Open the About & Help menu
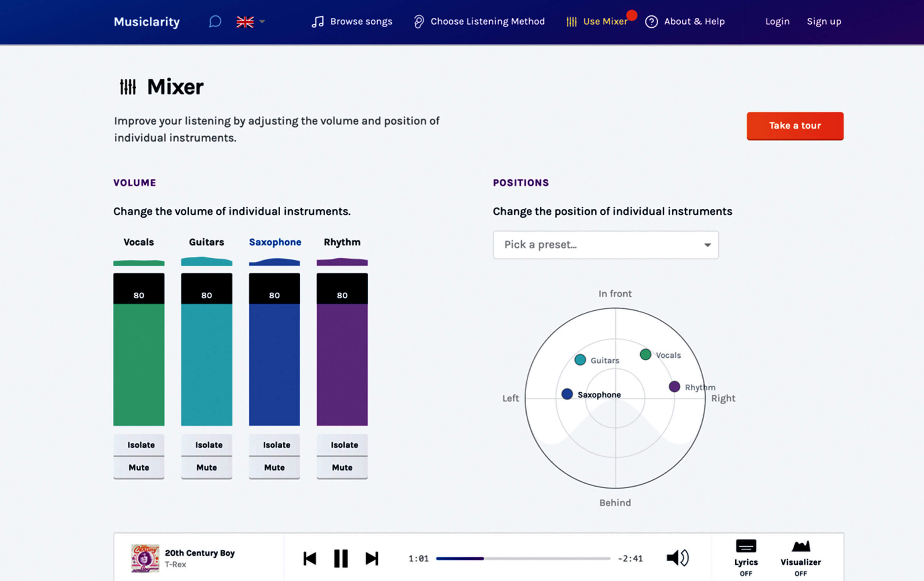The height and width of the screenshot is (581, 924). (x=685, y=22)
